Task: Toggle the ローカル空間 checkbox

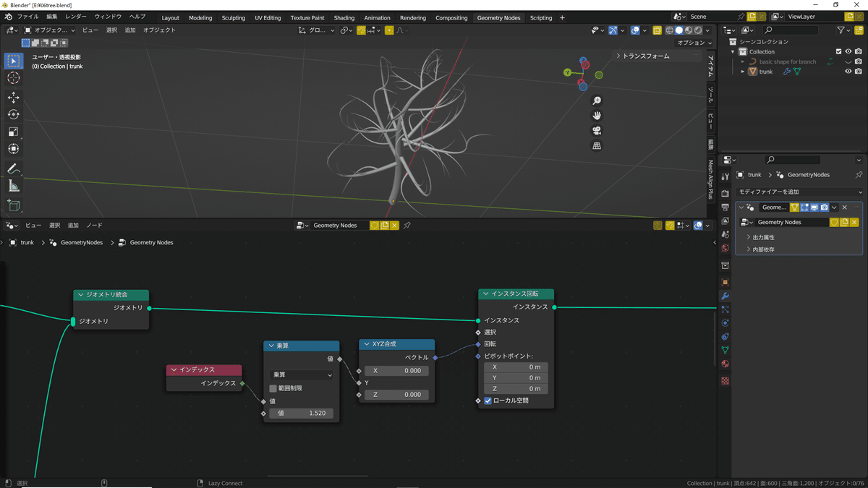Action: (488, 400)
